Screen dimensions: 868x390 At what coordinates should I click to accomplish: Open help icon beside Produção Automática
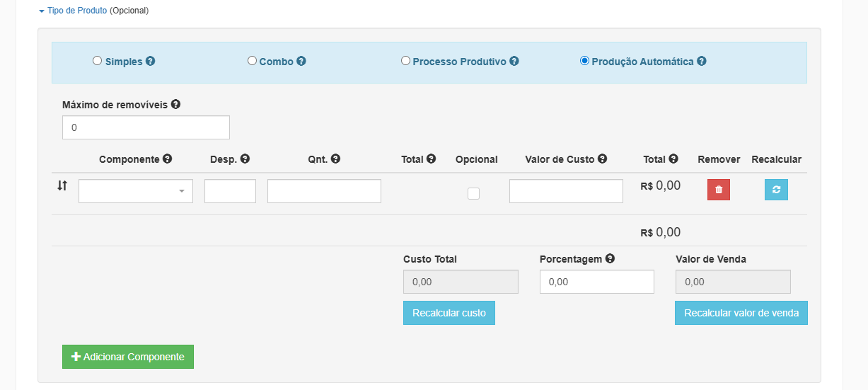point(702,61)
